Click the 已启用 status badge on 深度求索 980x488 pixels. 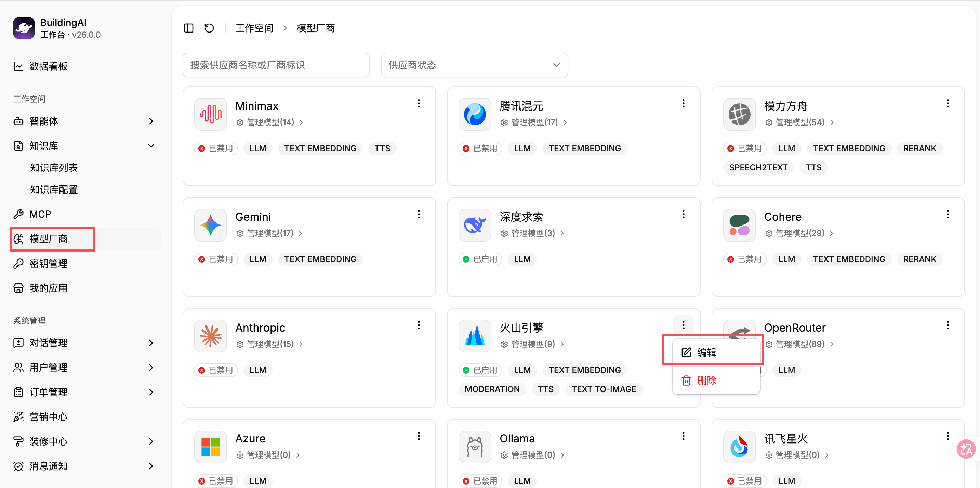480,260
